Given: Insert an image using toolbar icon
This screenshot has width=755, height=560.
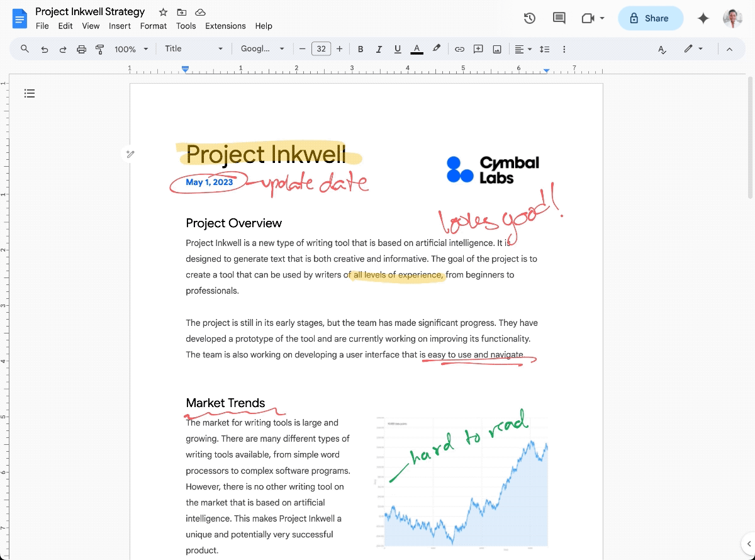Looking at the screenshot, I should point(497,49).
